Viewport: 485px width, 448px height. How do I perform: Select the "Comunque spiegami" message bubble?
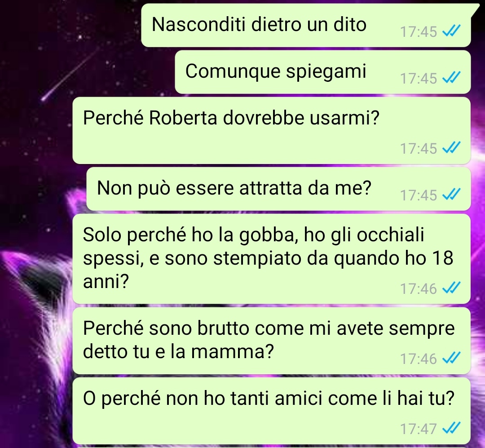(x=322, y=72)
